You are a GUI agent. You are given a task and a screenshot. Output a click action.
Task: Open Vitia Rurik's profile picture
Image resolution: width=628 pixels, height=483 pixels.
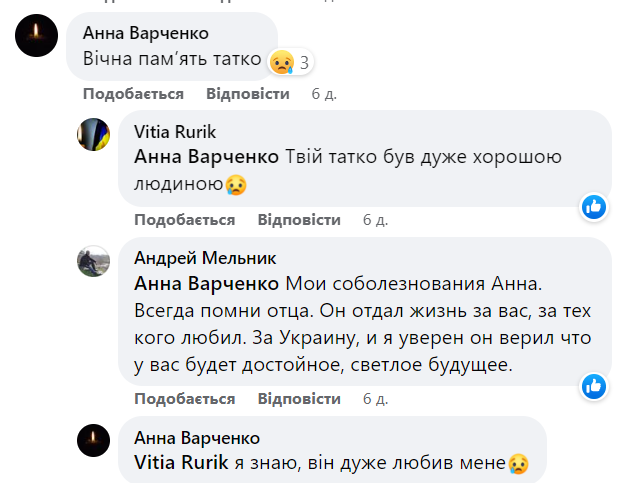pos(93,133)
